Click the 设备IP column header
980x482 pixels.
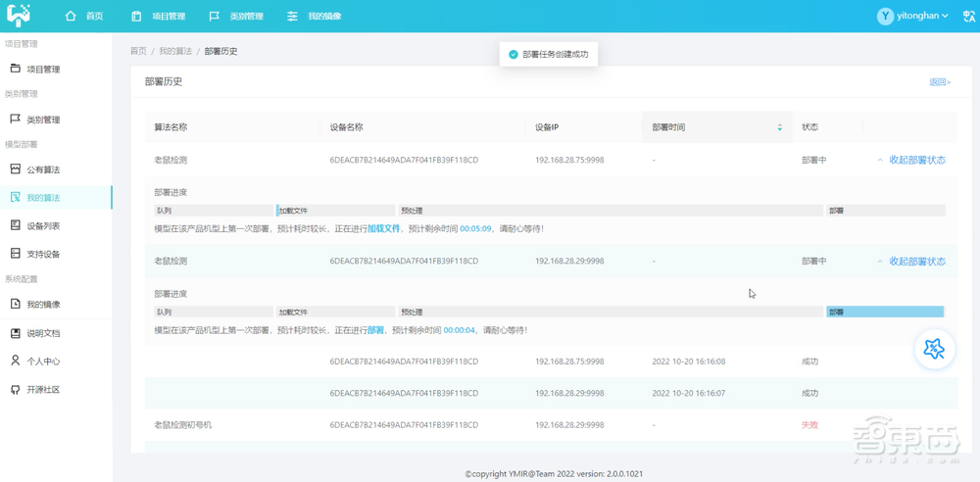[547, 127]
